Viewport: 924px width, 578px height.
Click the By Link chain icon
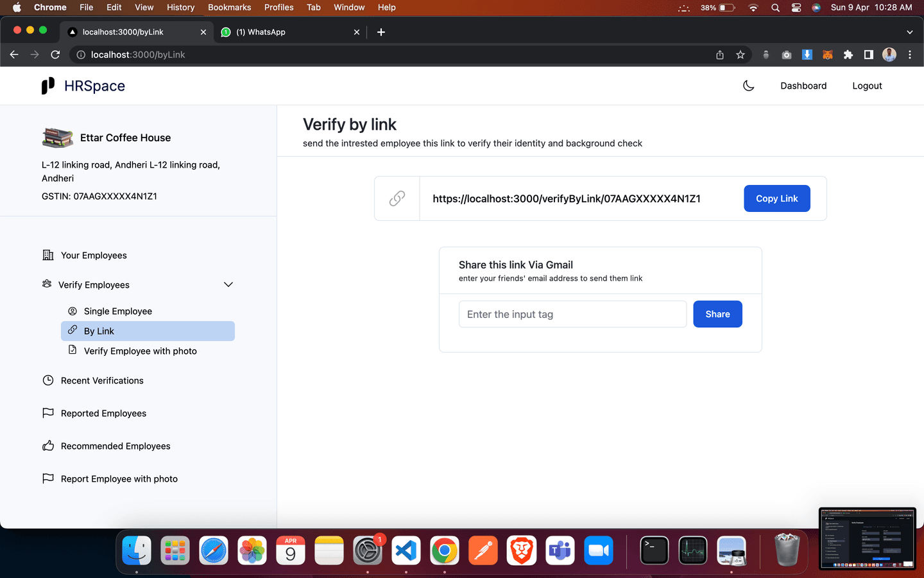(73, 330)
